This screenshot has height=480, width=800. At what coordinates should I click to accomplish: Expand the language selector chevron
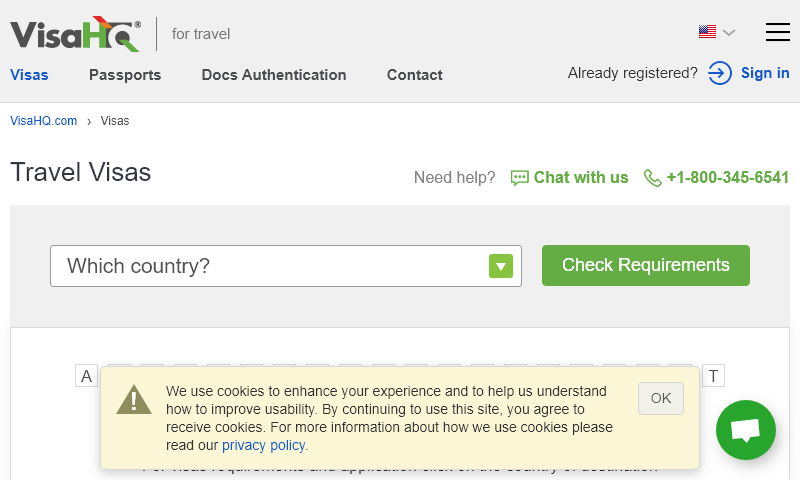click(x=729, y=33)
